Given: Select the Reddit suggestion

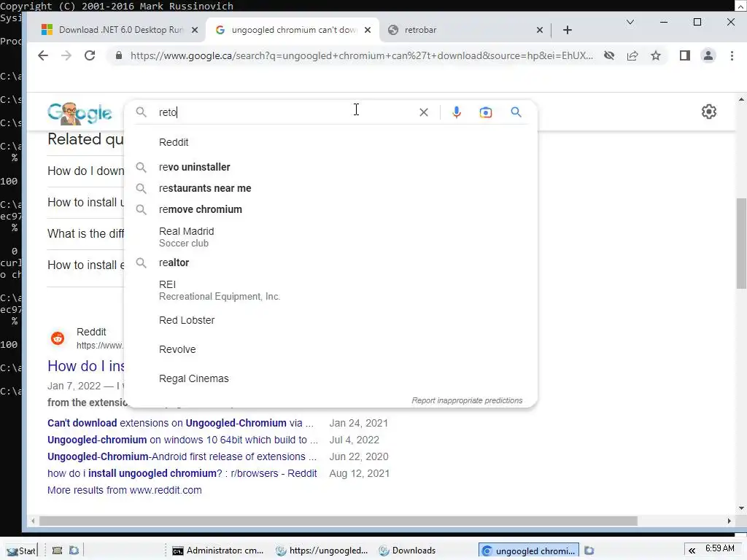Looking at the screenshot, I should coord(331,142).
